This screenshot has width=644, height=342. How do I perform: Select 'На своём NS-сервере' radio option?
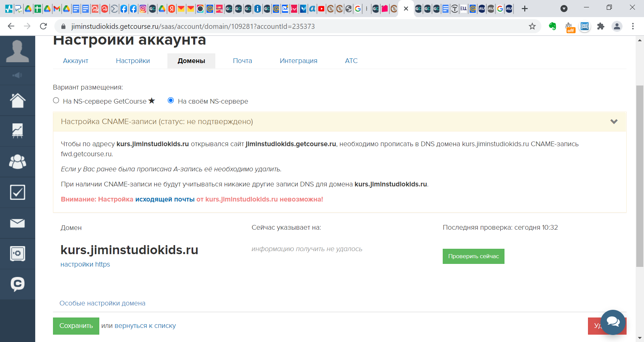(x=171, y=100)
